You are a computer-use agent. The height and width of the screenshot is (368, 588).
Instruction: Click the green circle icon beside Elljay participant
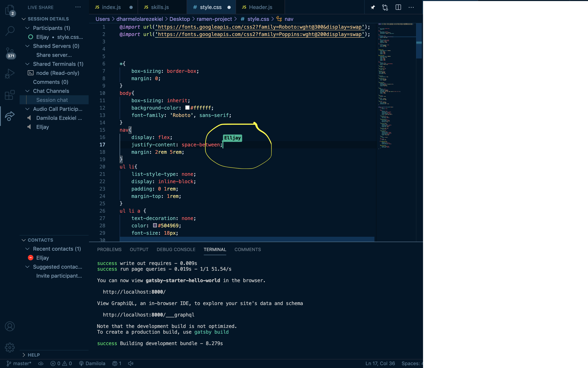click(x=31, y=37)
